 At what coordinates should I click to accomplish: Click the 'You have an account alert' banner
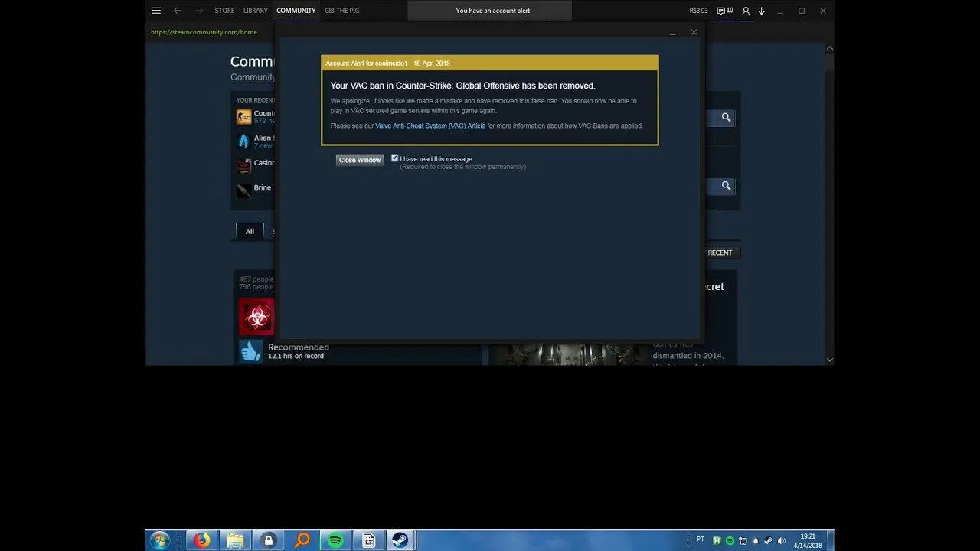point(490,11)
